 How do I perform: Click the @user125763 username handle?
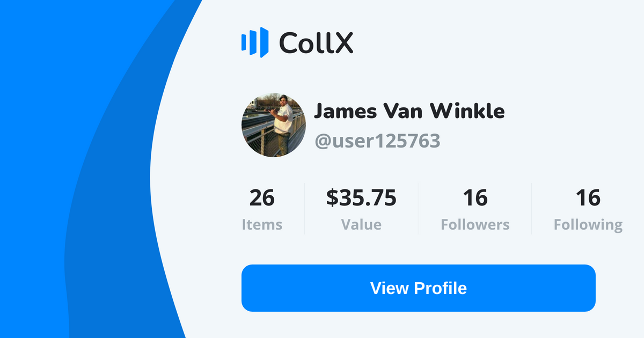pyautogui.click(x=377, y=141)
